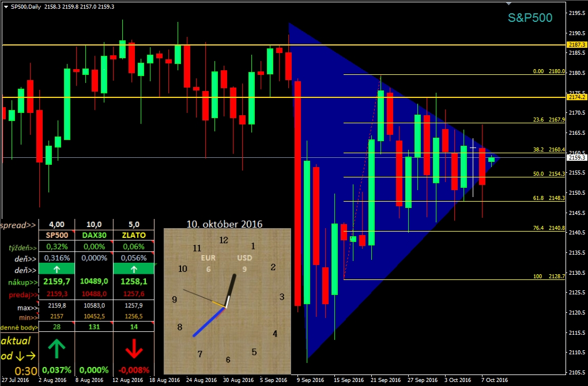This screenshot has height=386, width=588.
Task: Click the predaj price 10488,0
Action: [x=94, y=294]
